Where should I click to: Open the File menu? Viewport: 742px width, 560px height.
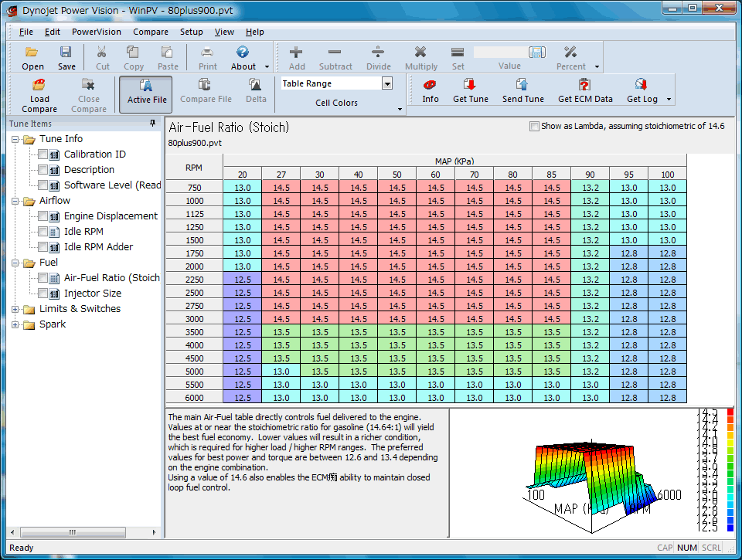pyautogui.click(x=26, y=32)
